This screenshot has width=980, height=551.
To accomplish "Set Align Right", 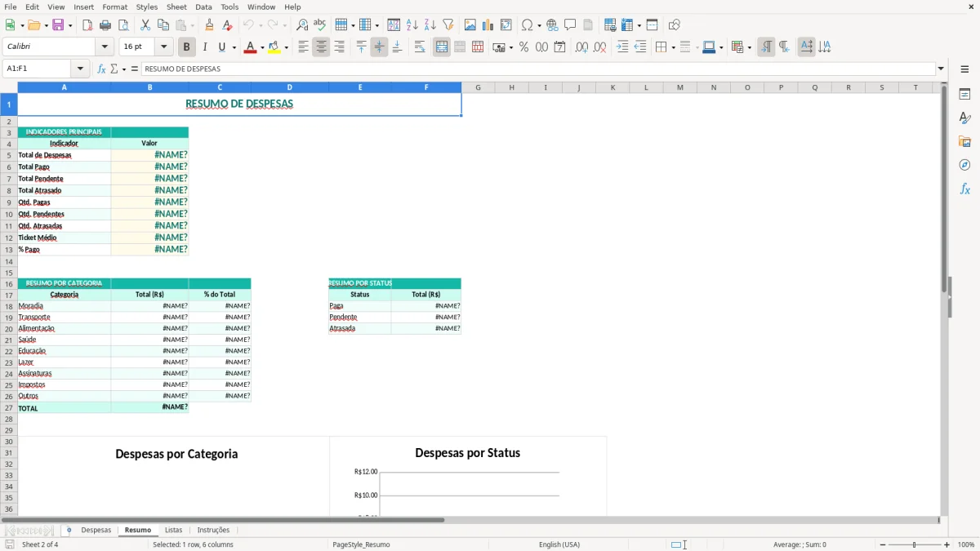I will [339, 47].
